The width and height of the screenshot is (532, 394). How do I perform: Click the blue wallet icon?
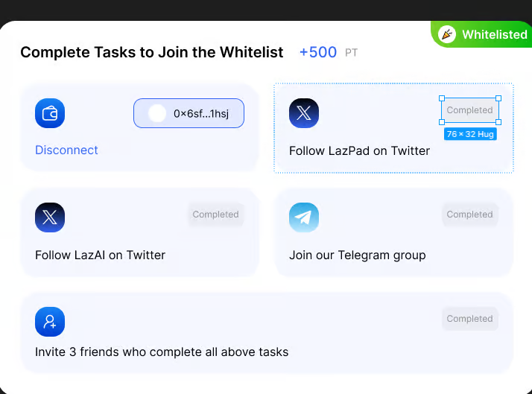(x=50, y=113)
